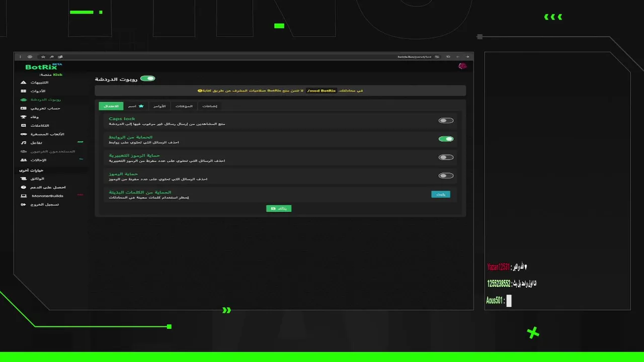Bookmark page with the star icon
This screenshot has height=362, width=644.
[x=43, y=57]
